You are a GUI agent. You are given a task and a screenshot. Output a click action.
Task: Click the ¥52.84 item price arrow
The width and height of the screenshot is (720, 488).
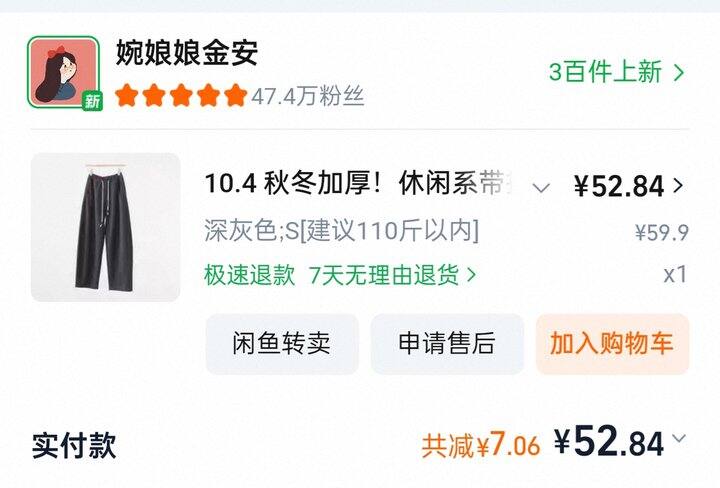pos(678,185)
